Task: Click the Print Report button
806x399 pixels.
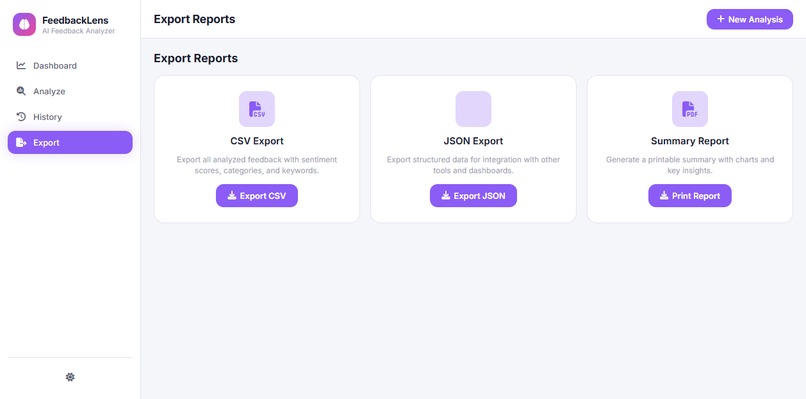Action: pos(690,196)
